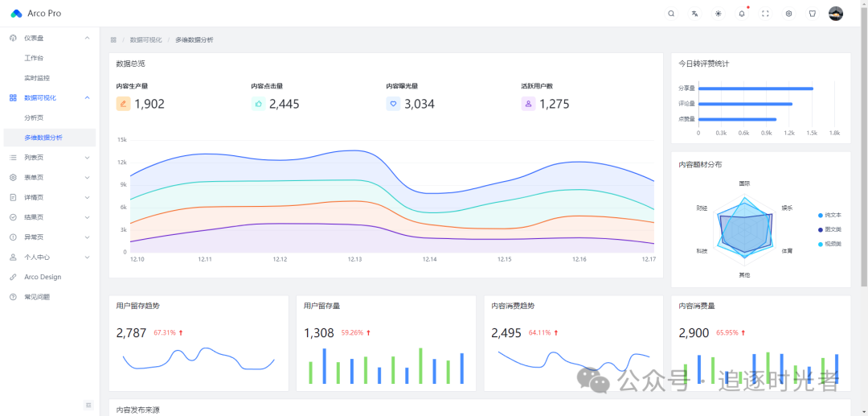
Task: Select 工作台 in the sidebar
Action: tap(34, 58)
